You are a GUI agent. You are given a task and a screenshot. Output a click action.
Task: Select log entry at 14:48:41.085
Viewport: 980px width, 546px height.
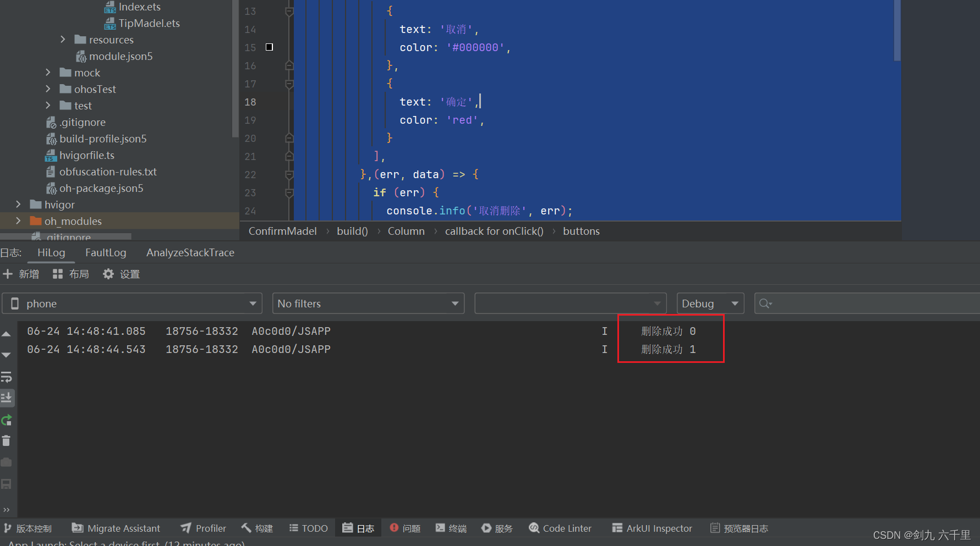(x=362, y=331)
